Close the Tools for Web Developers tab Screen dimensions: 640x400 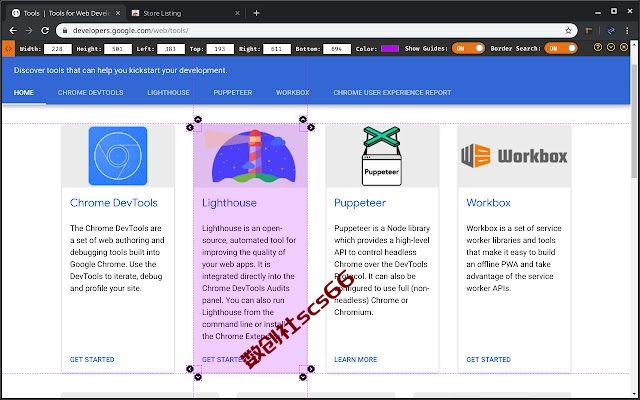118,13
